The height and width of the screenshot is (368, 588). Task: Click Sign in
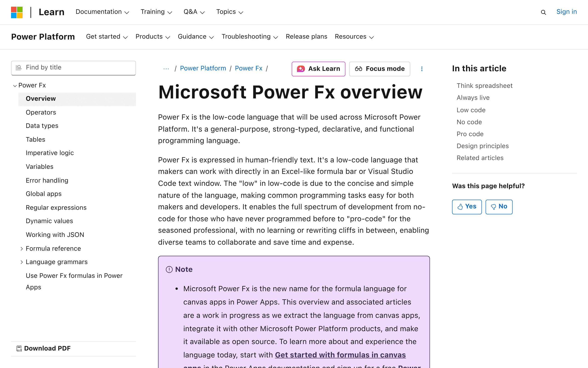tap(566, 12)
